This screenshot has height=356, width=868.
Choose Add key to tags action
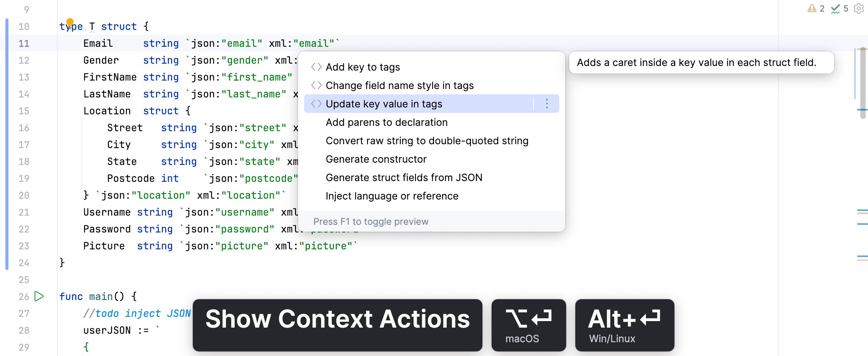(363, 67)
